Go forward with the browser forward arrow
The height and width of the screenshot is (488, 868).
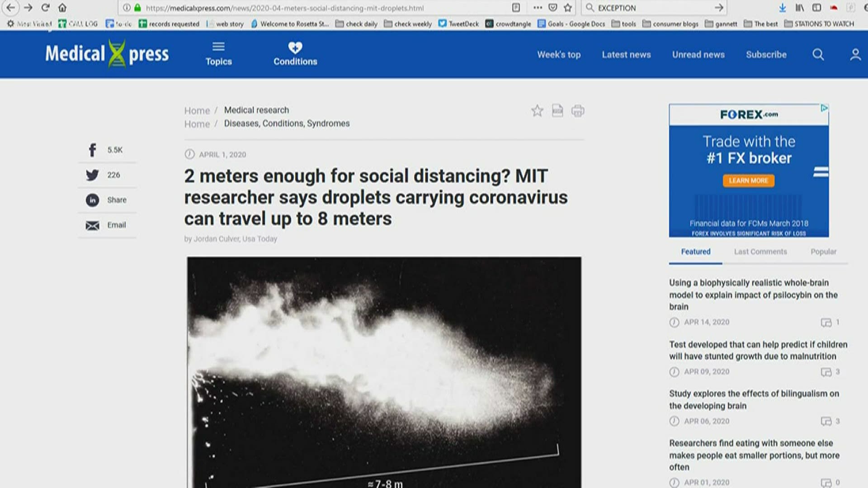click(x=28, y=8)
